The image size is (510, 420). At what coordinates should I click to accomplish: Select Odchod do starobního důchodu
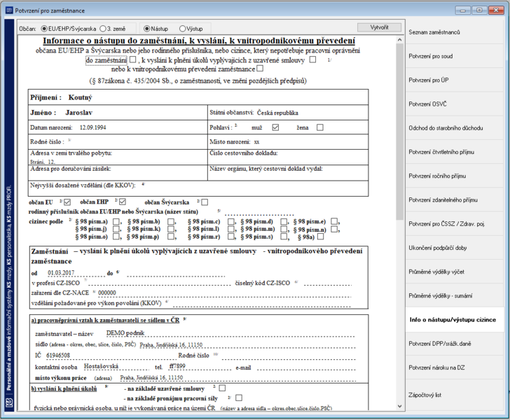(455, 128)
